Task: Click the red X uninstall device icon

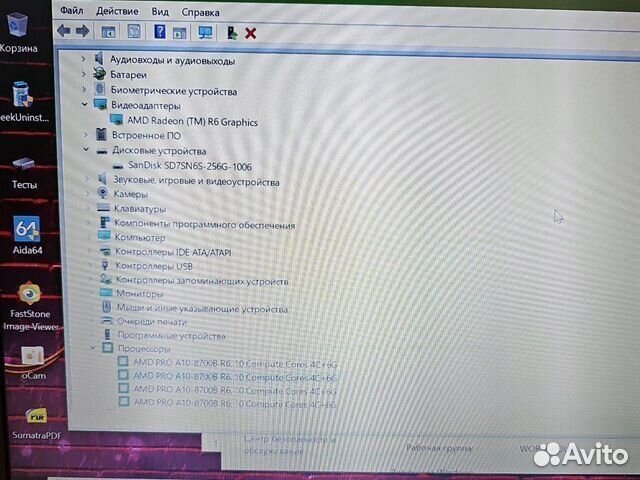Action: click(251, 33)
